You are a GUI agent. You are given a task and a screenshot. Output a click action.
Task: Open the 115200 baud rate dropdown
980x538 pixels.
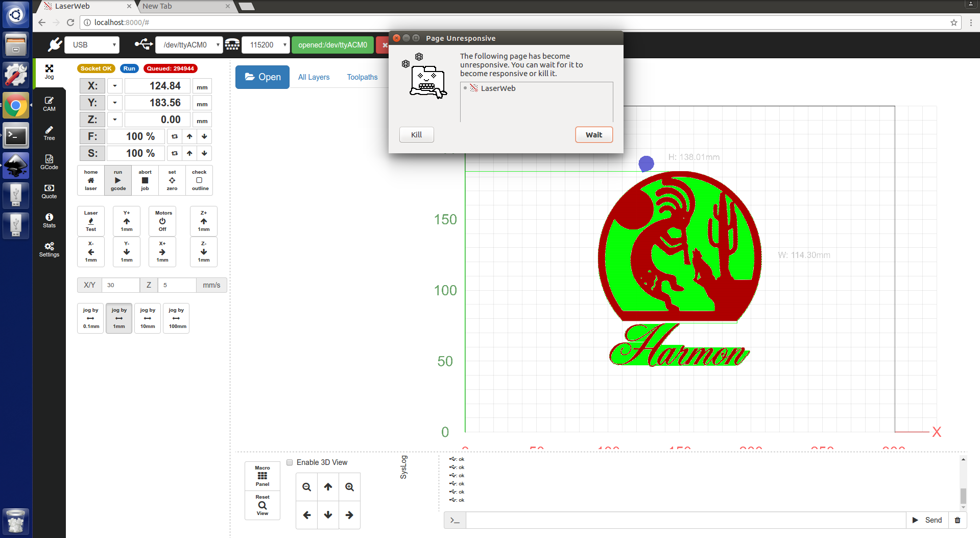click(266, 45)
